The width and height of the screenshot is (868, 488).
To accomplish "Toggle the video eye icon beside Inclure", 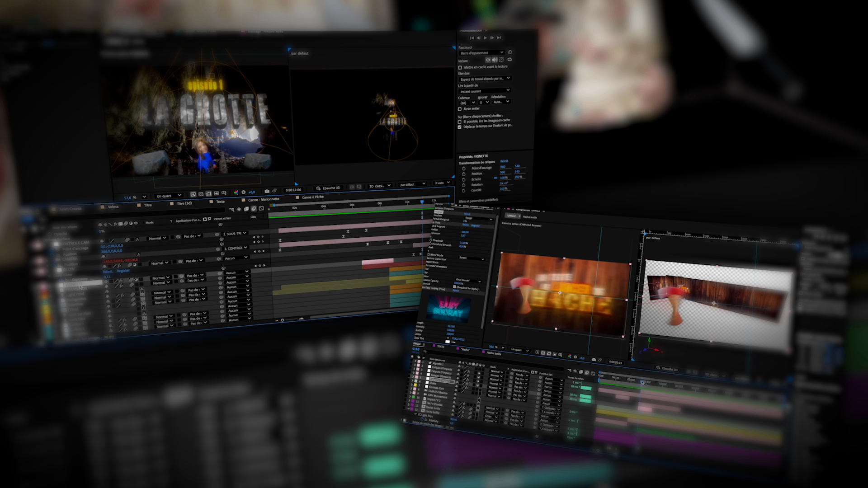I will [488, 60].
